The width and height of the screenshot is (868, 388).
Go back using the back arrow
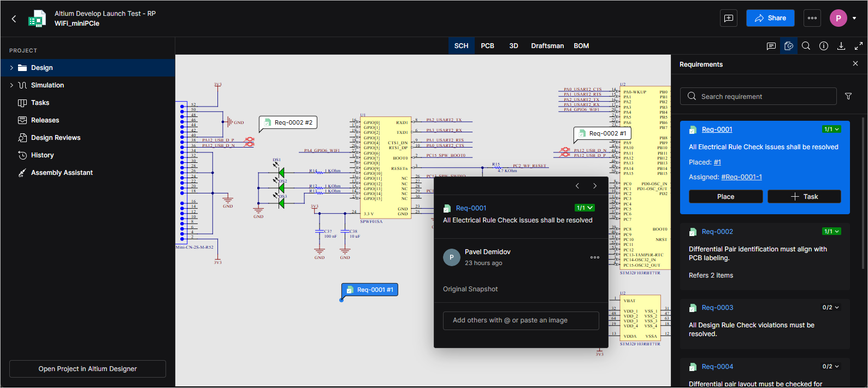pyautogui.click(x=14, y=19)
